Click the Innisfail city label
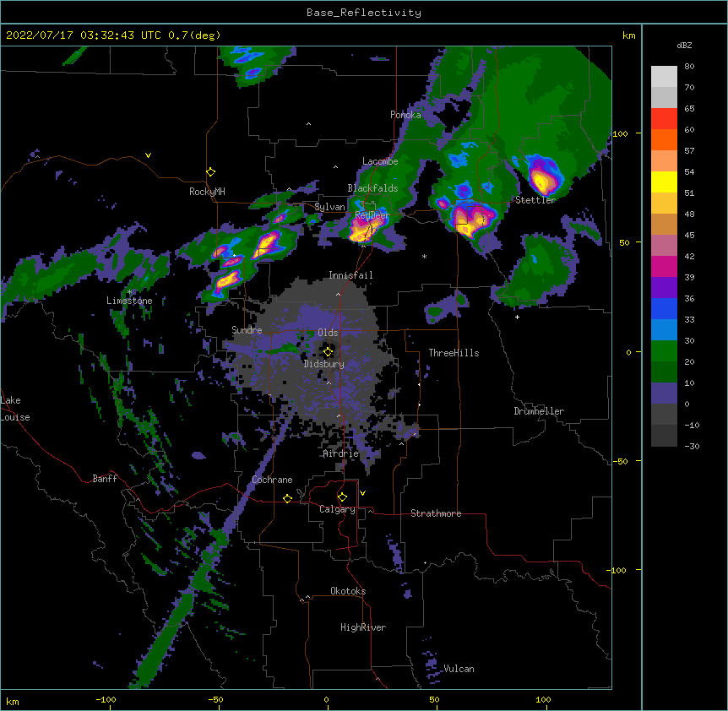Image resolution: width=728 pixels, height=711 pixels. (350, 275)
